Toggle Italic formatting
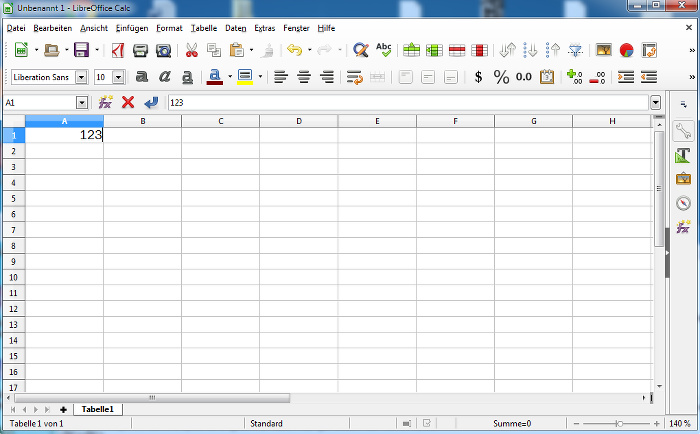The image size is (700, 434). pyautogui.click(x=165, y=77)
